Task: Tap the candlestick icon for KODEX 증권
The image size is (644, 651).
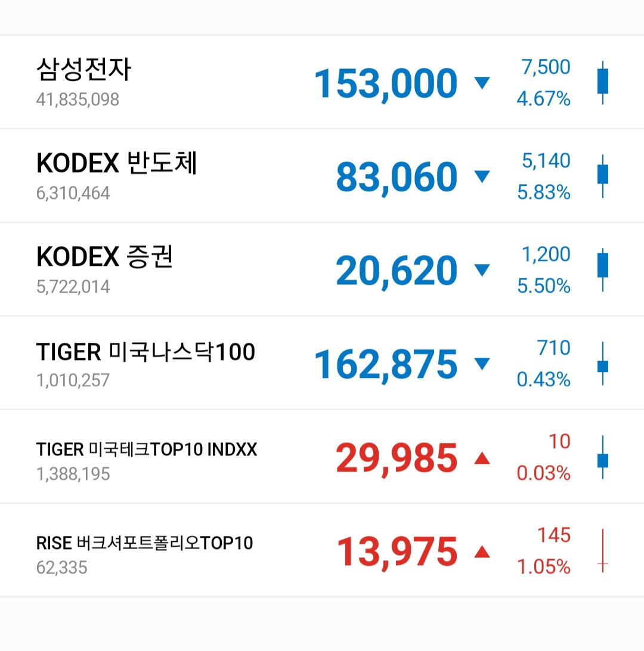Action: pyautogui.click(x=603, y=269)
